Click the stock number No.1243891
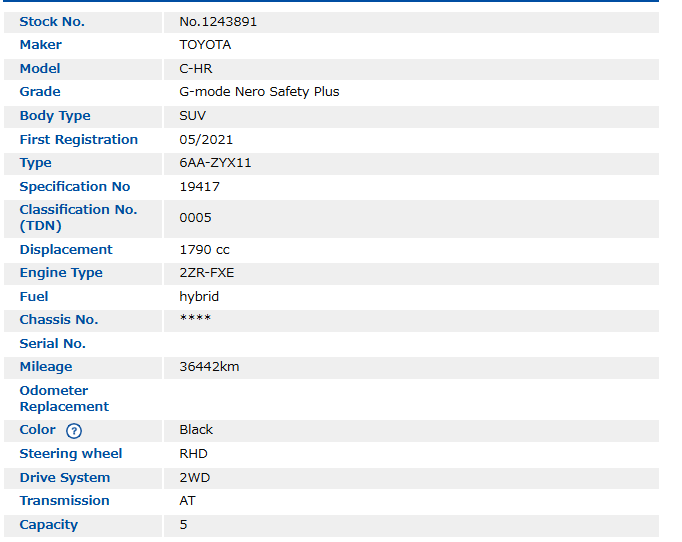This screenshot has height=542, width=682. pyautogui.click(x=218, y=21)
